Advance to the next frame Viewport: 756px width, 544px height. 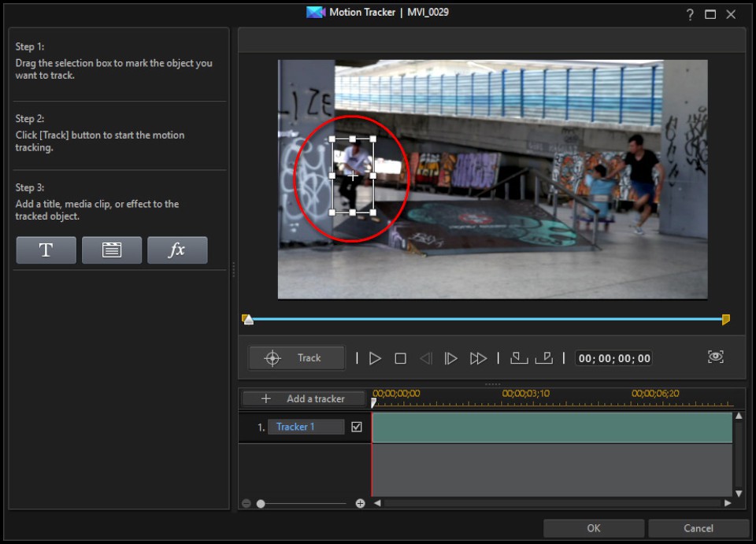coord(450,358)
